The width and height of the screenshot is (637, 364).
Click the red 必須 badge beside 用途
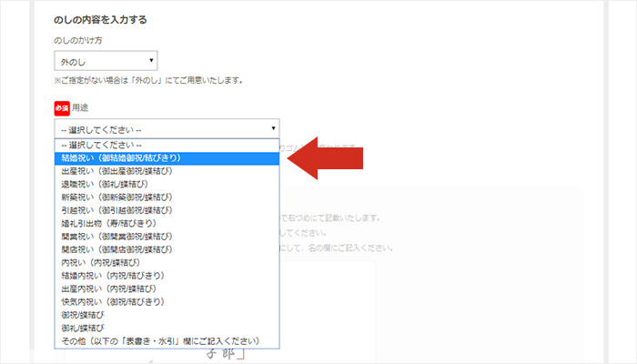[62, 108]
